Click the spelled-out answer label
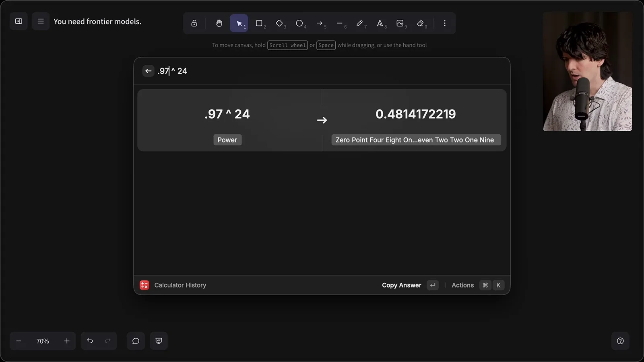 (416, 140)
